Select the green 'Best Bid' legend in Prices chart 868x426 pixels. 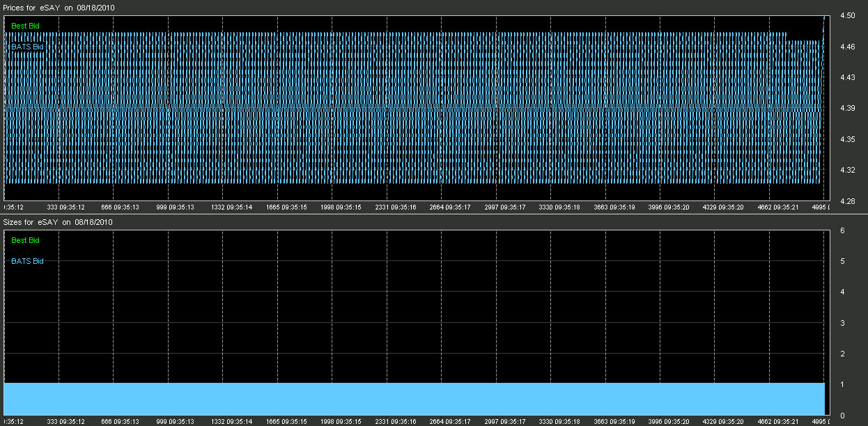coord(26,26)
